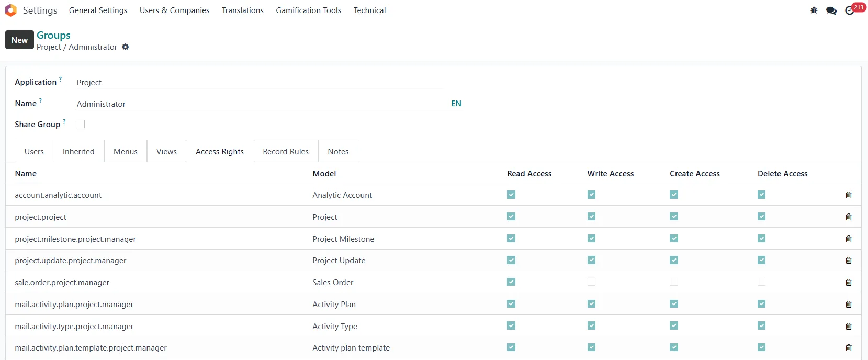The width and height of the screenshot is (868, 360).
Task: Uncheck Delete Access for Activity plan template
Action: pos(761,347)
